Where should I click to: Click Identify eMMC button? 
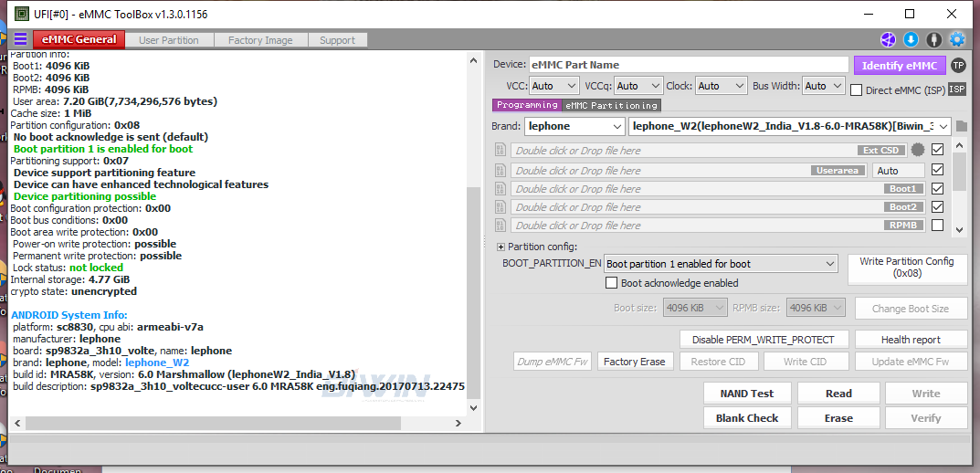[900, 65]
